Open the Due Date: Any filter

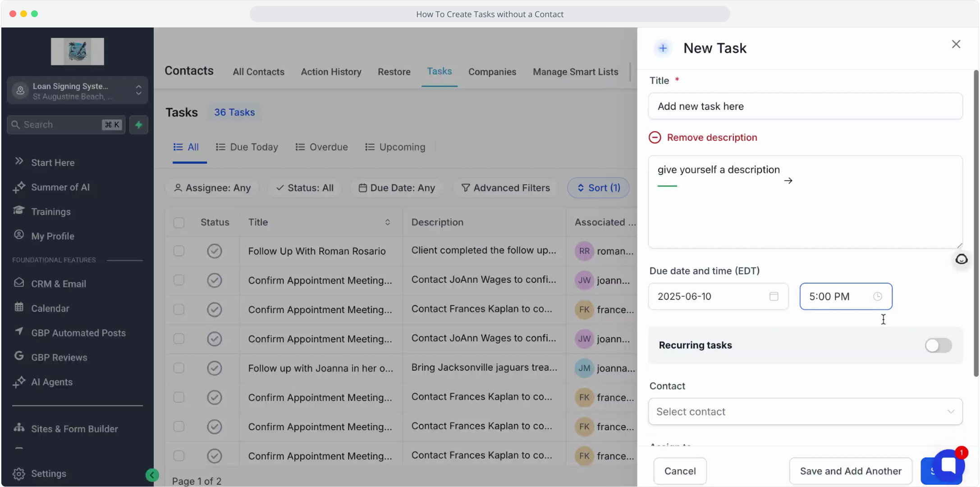tap(397, 188)
